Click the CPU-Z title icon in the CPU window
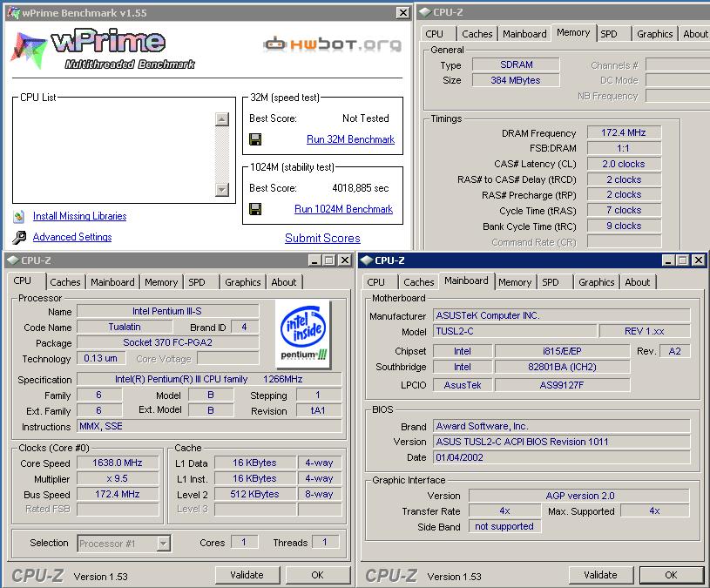The width and height of the screenshot is (710, 588). click(13, 260)
